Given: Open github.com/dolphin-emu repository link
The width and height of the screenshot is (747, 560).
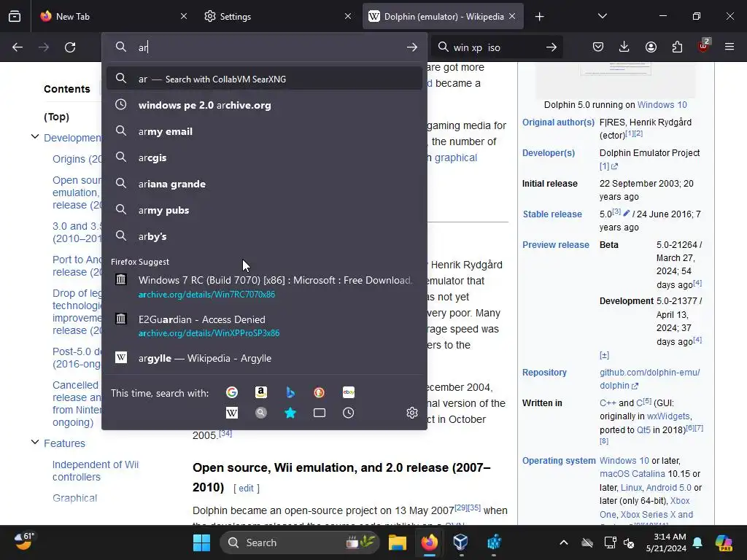Looking at the screenshot, I should click(x=650, y=379).
